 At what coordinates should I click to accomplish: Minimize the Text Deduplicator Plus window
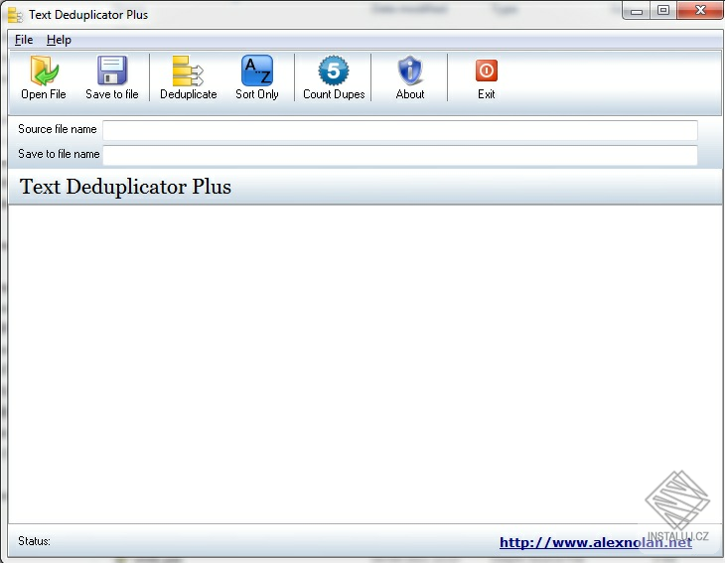pos(637,11)
